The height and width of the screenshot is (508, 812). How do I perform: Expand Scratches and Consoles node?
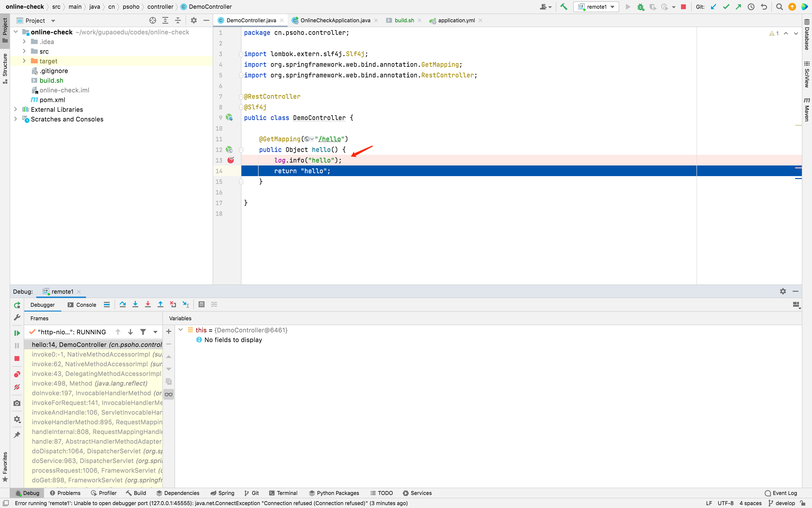pyautogui.click(x=15, y=119)
